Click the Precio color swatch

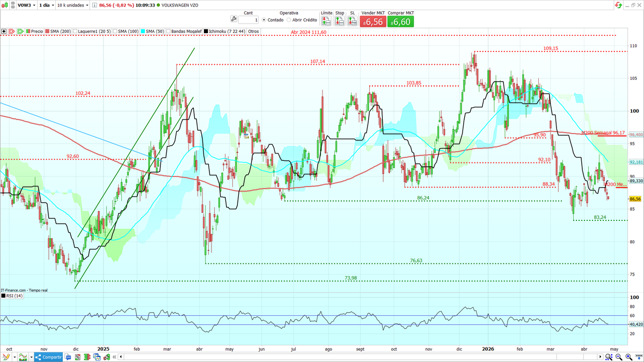(28, 32)
